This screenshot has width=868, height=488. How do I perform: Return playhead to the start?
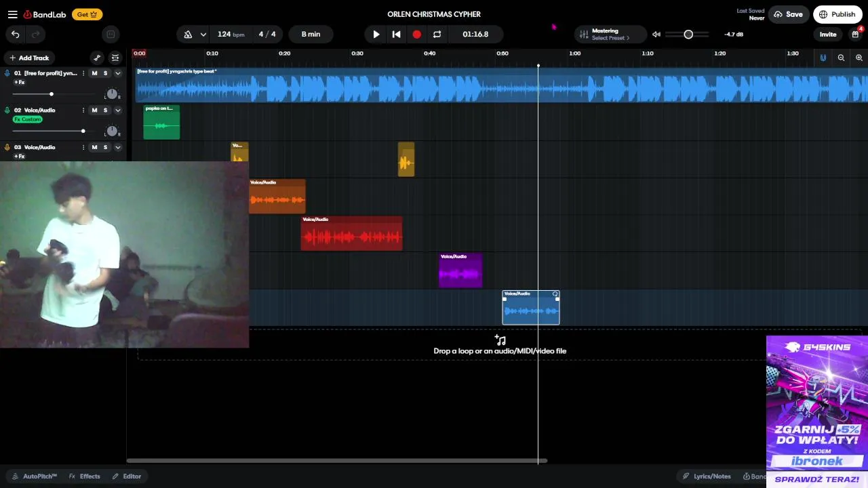pyautogui.click(x=397, y=34)
